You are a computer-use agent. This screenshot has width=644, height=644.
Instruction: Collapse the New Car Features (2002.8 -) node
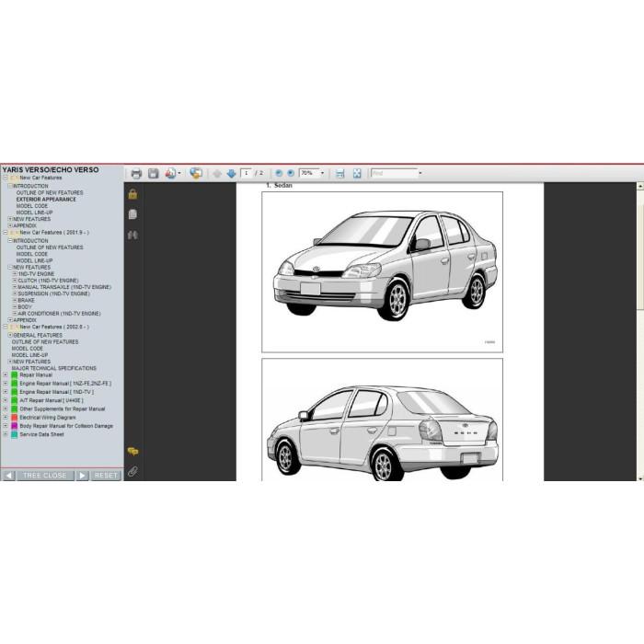pos(6,327)
